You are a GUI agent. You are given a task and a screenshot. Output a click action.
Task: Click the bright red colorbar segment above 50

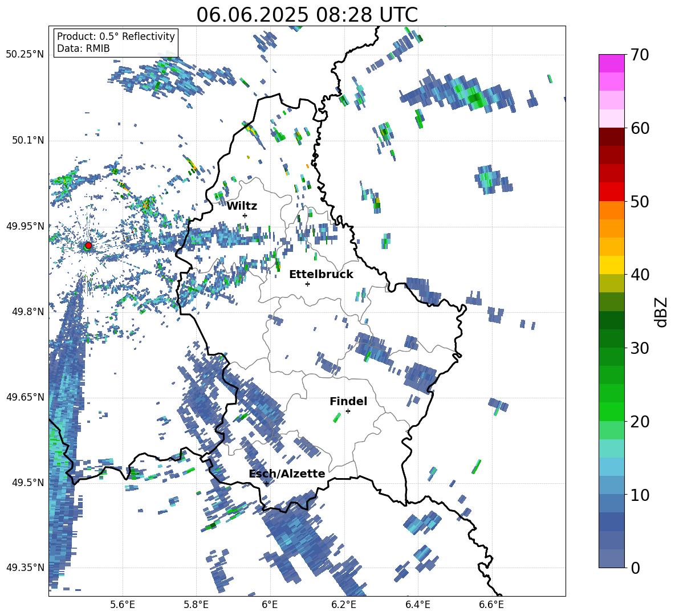(611, 192)
